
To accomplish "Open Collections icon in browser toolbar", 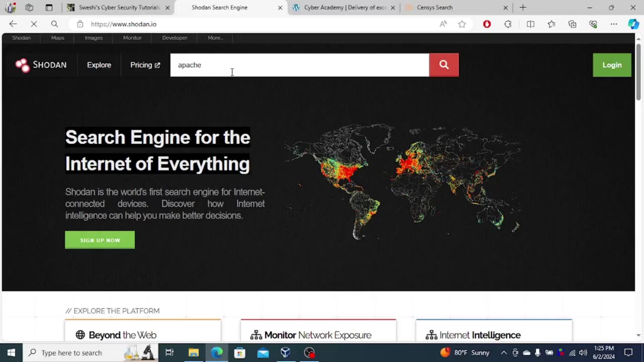I will [x=573, y=24].
